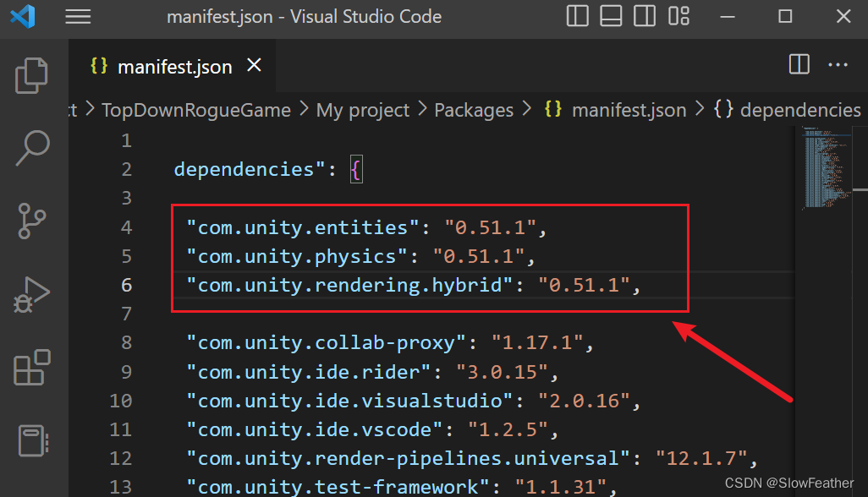Click "com.unity.render-pipelines.universal" key text
Image resolution: width=868 pixels, height=497 pixels.
click(408, 458)
